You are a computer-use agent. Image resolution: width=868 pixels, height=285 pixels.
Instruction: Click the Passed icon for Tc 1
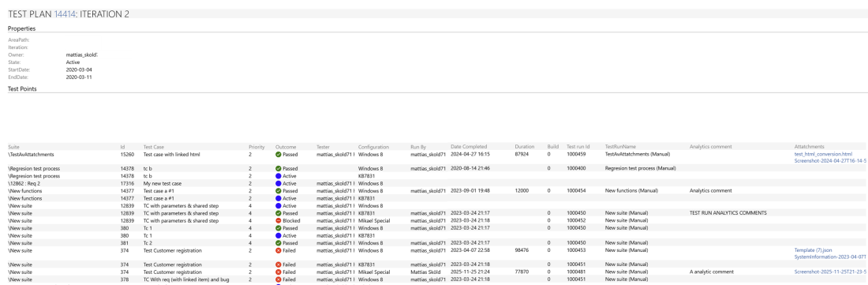279,228
